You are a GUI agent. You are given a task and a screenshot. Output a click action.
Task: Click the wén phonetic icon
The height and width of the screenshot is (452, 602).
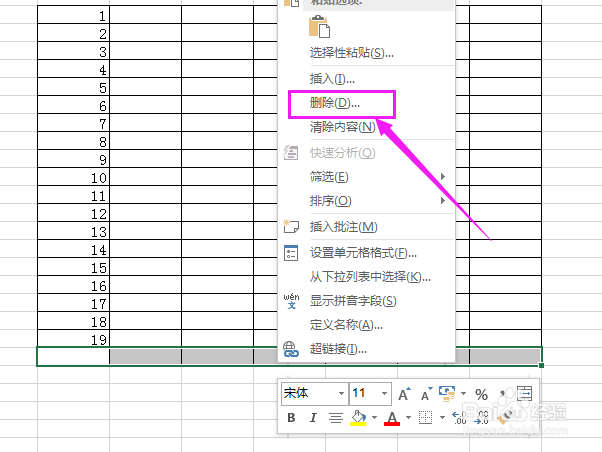click(291, 301)
